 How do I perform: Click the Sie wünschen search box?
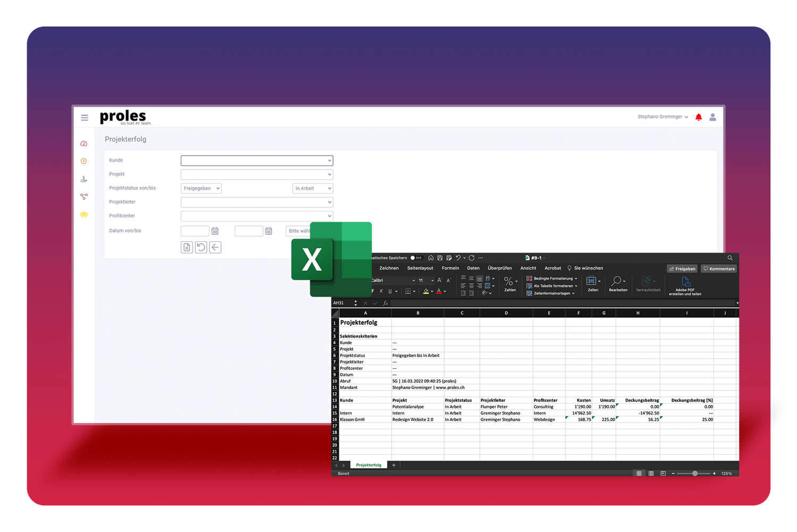pos(585,268)
